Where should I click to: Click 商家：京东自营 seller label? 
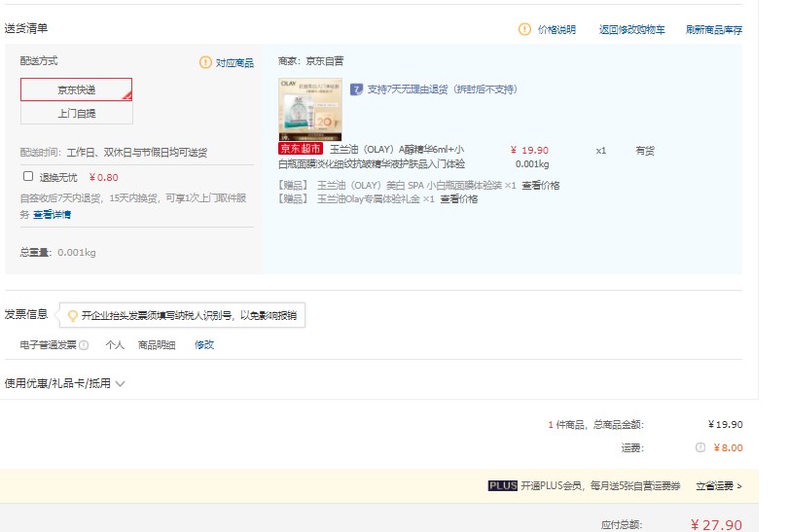tap(310, 61)
